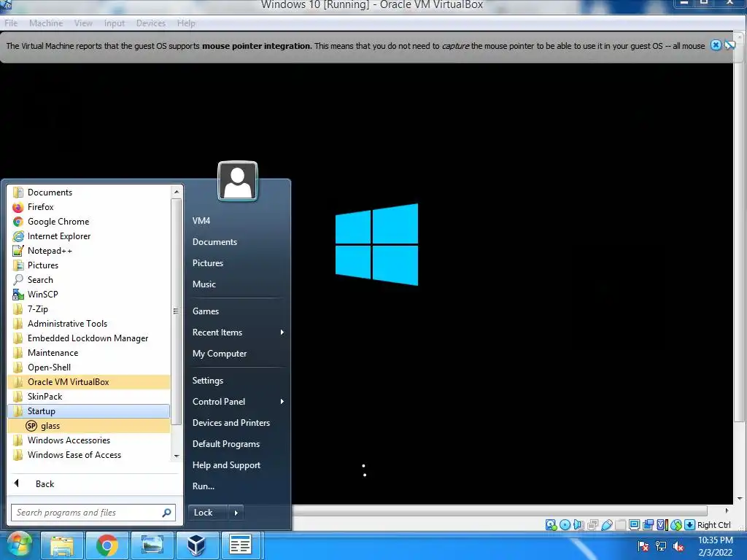Collapse the Startup folder

point(89,411)
